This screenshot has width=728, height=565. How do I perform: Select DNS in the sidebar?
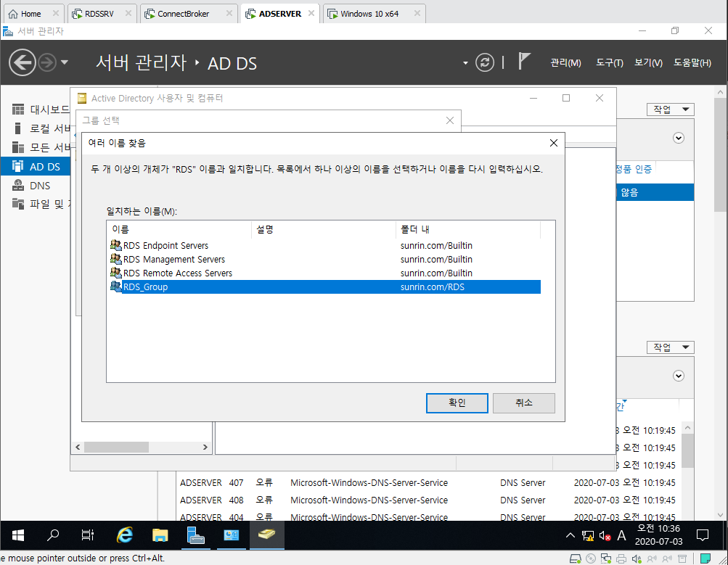pos(36,186)
